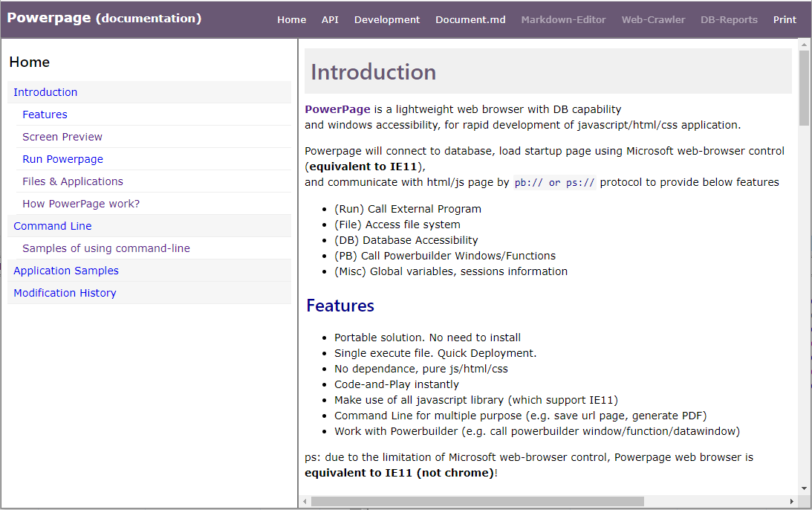Click the scroll up arrow of content pane
This screenshot has height=510, width=812.
[x=804, y=45]
